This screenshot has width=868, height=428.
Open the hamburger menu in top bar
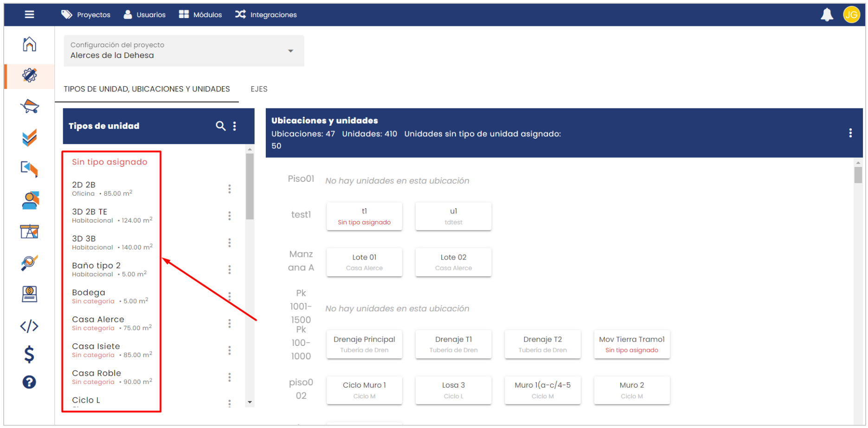point(29,14)
